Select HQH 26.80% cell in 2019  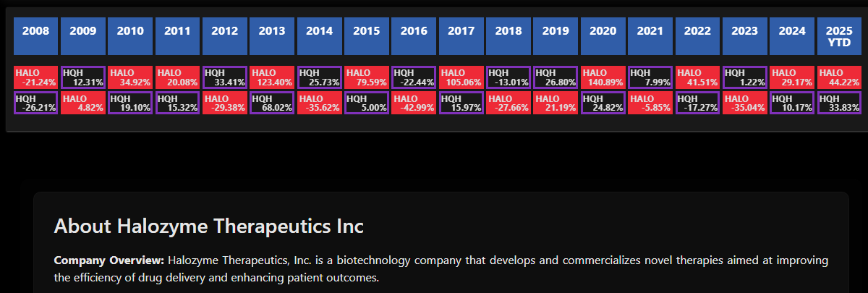[556, 77]
